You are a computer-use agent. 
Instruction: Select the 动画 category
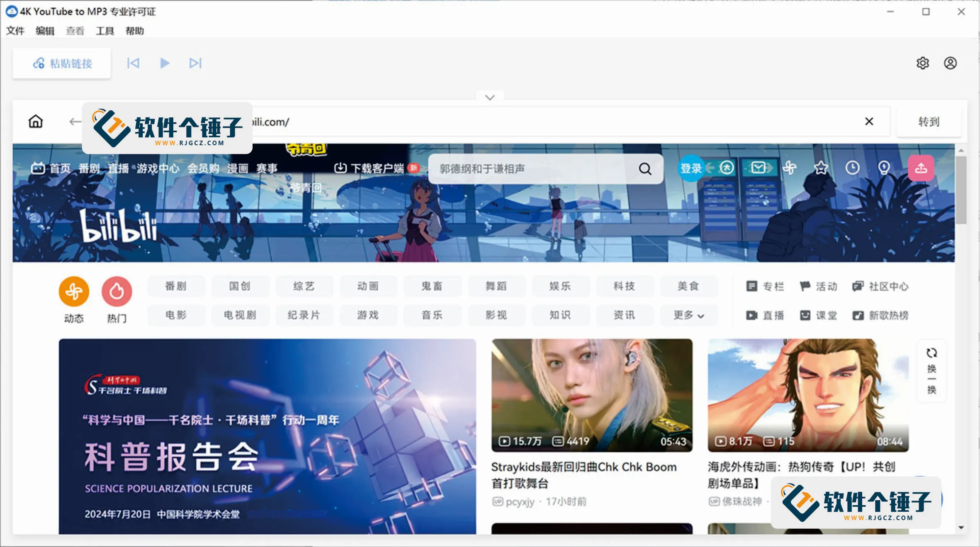click(368, 286)
